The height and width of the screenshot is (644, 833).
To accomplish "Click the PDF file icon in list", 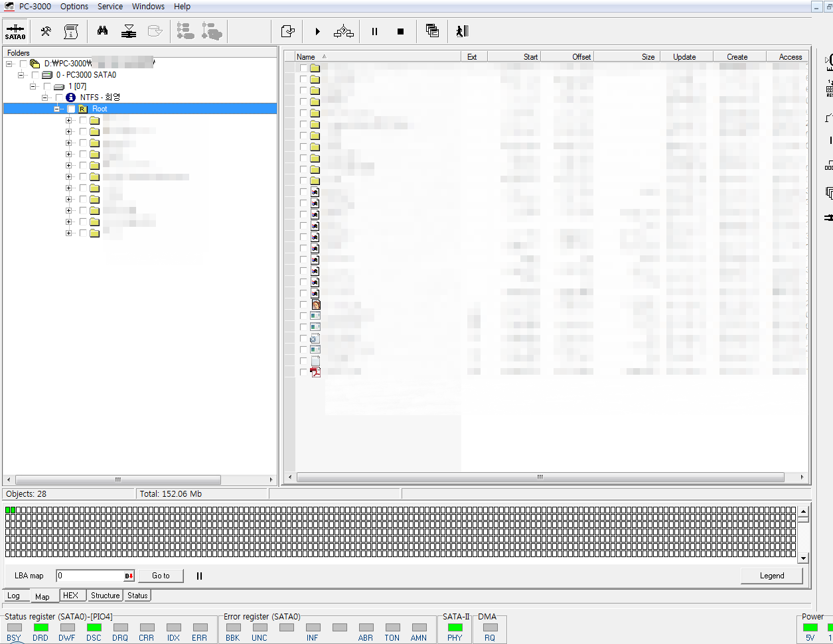I will coord(315,372).
